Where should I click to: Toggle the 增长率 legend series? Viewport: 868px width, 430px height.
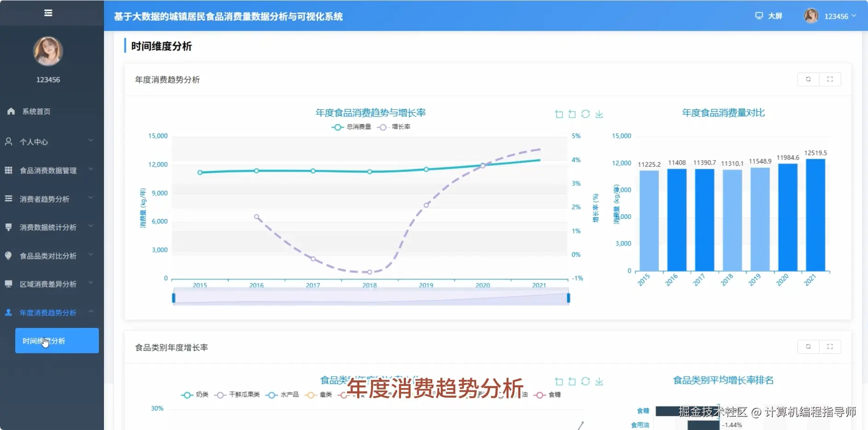coord(394,127)
